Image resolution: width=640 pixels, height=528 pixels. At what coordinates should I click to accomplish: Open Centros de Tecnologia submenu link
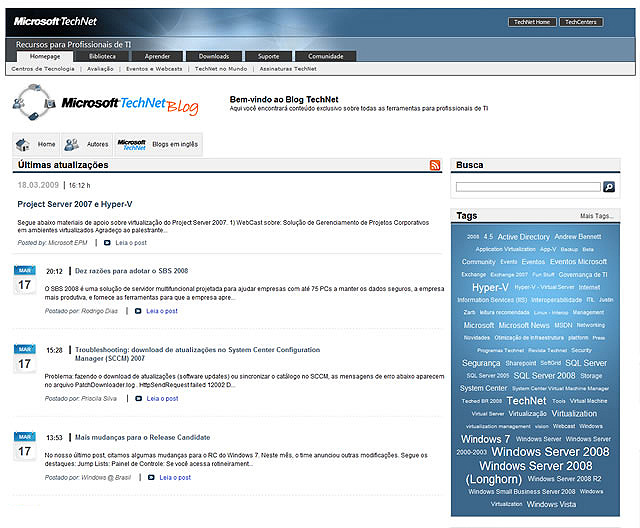pyautogui.click(x=43, y=69)
